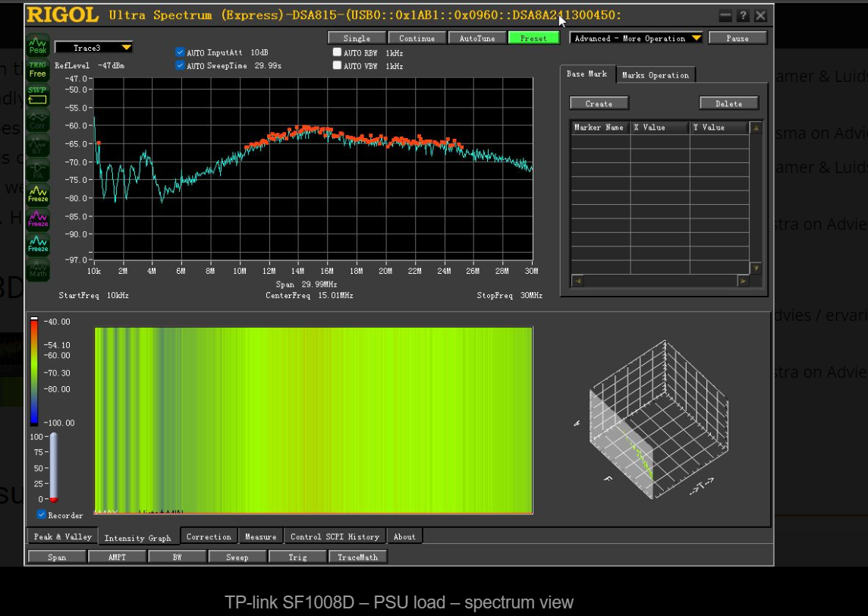Click the TRIG Free trigger icon
Image resolution: width=868 pixels, height=616 pixels.
click(x=38, y=70)
